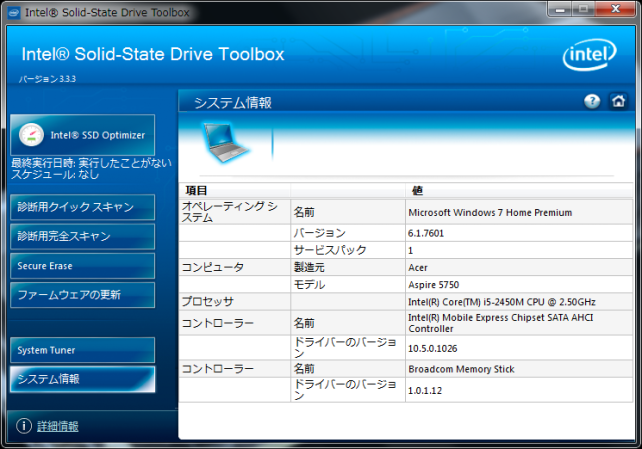Close the Toolbox window

[615, 9]
